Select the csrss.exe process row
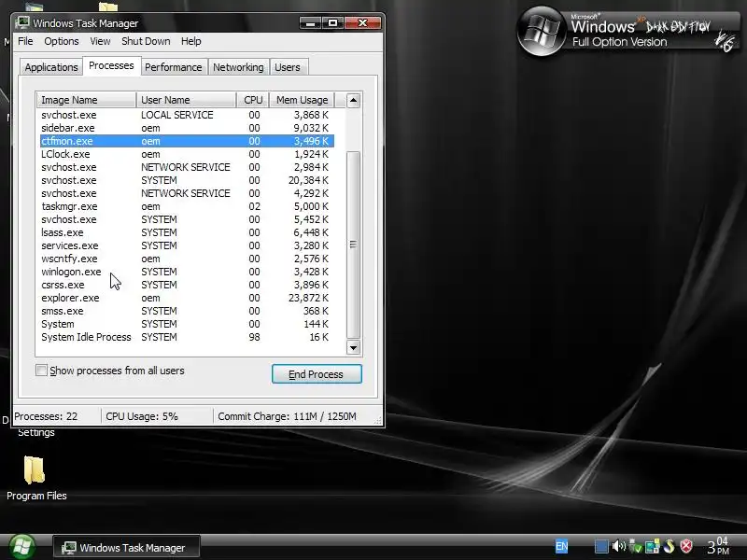The width and height of the screenshot is (747, 560). [187, 285]
